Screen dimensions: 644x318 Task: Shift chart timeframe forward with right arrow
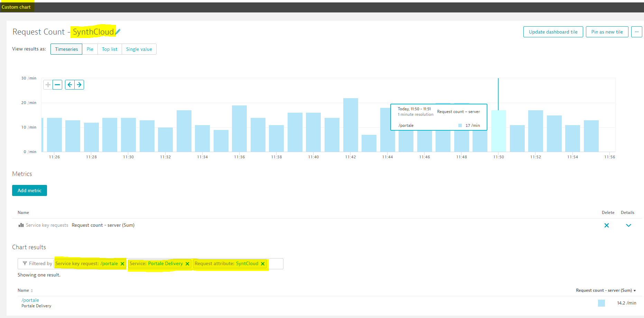click(x=79, y=85)
